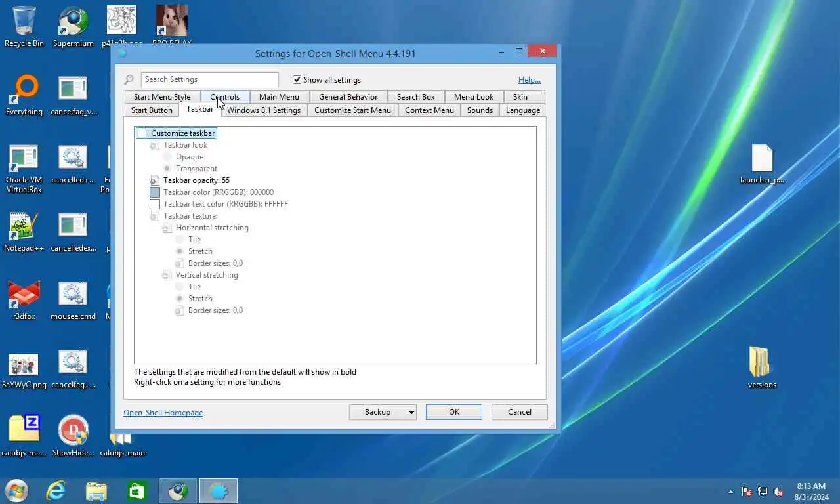
Task: Open the Customize Start Menu tab
Action: pos(352,110)
